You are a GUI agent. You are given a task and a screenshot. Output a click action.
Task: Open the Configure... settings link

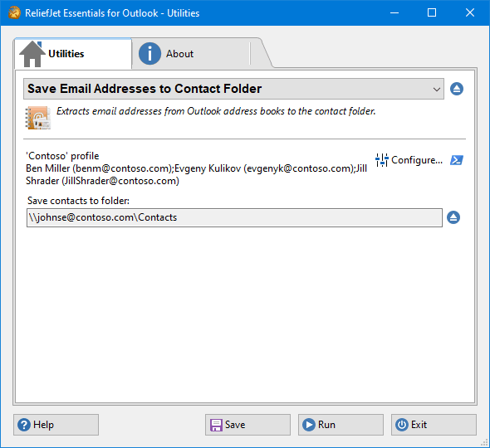point(417,160)
